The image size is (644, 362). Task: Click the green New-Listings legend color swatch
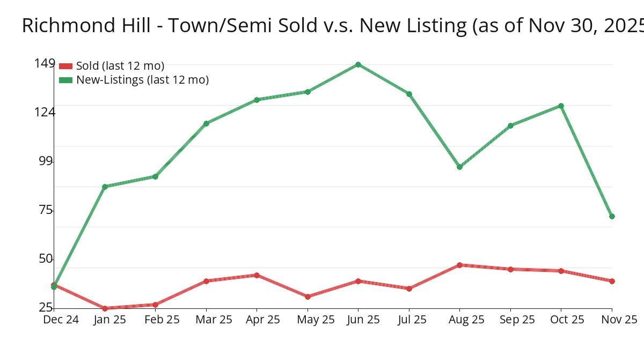(x=65, y=80)
